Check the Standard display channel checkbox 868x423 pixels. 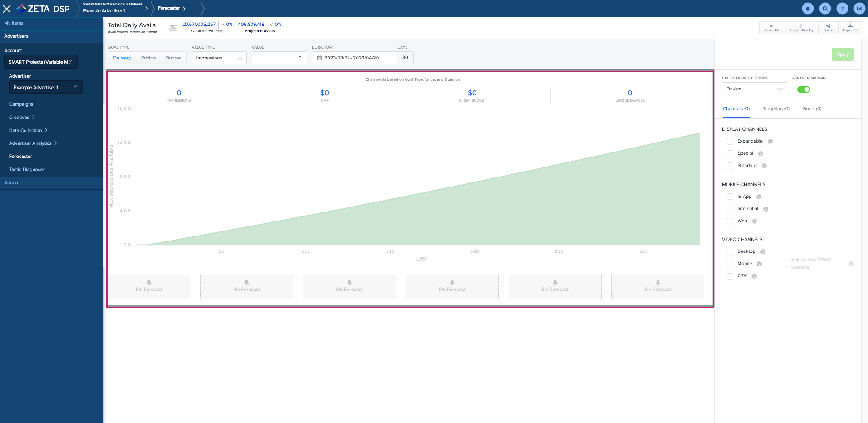click(730, 166)
